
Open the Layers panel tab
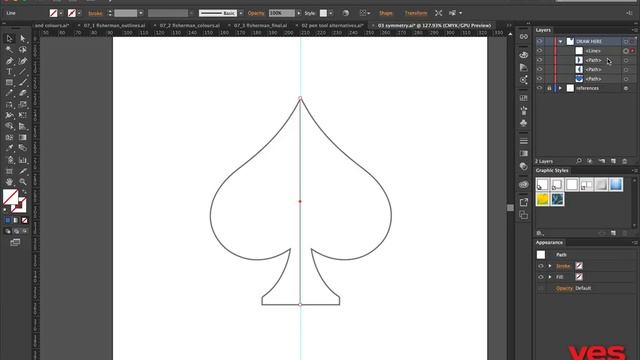(543, 30)
